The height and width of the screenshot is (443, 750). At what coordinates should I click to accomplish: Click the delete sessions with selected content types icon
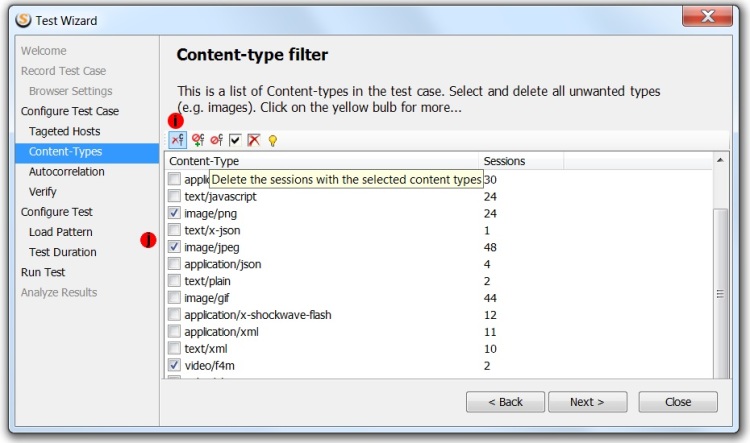click(177, 140)
